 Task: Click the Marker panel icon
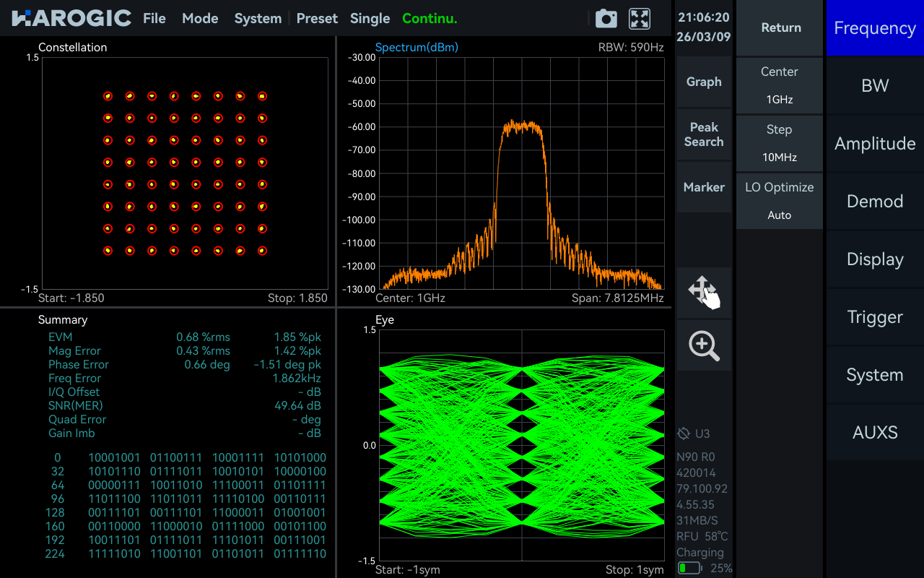(704, 186)
